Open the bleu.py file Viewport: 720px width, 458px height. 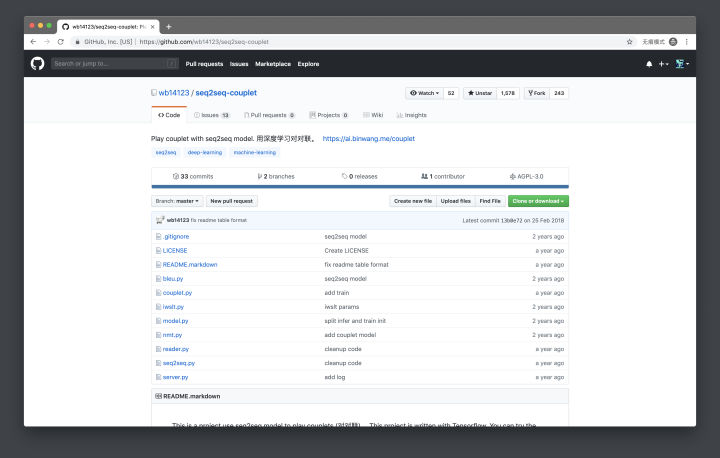coord(173,279)
